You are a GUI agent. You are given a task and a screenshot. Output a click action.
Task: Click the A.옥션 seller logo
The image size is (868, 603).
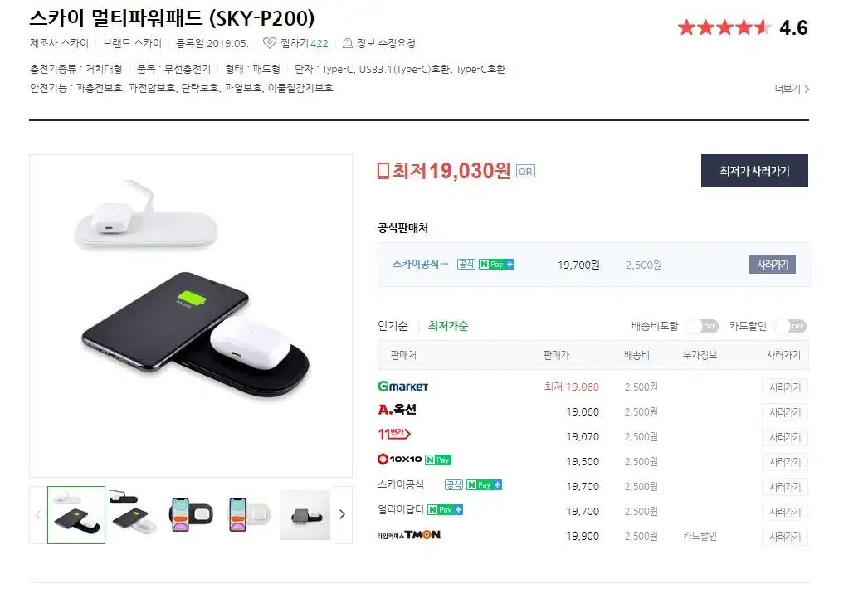click(397, 410)
